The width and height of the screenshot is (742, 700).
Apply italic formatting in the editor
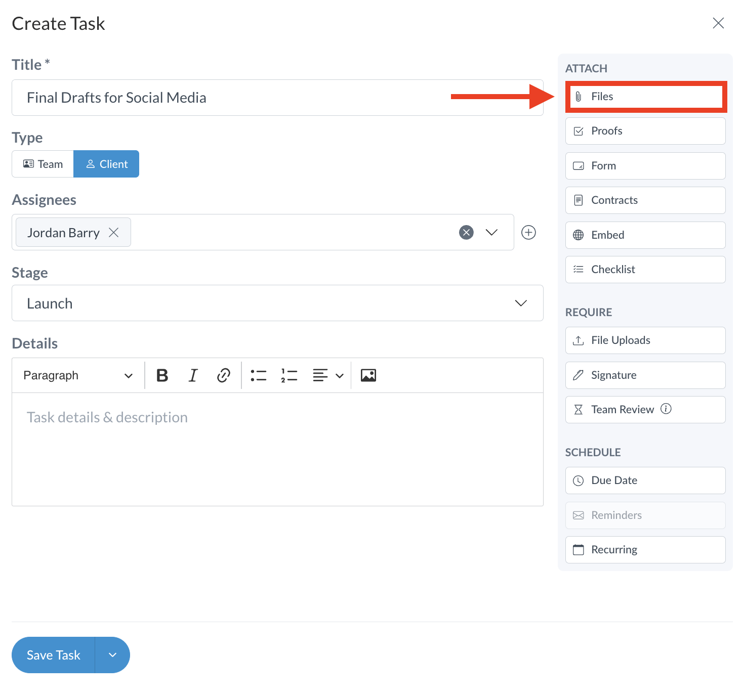click(193, 375)
